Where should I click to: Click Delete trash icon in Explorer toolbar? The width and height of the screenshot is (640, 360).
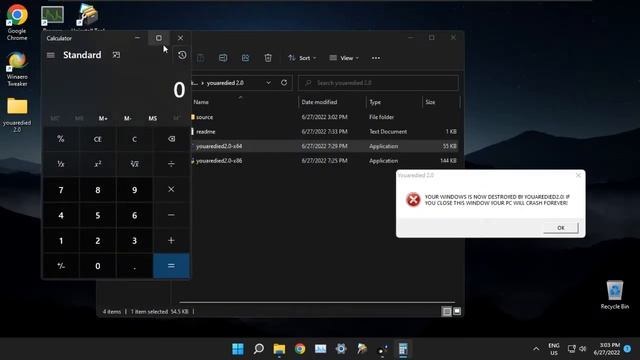click(268, 58)
